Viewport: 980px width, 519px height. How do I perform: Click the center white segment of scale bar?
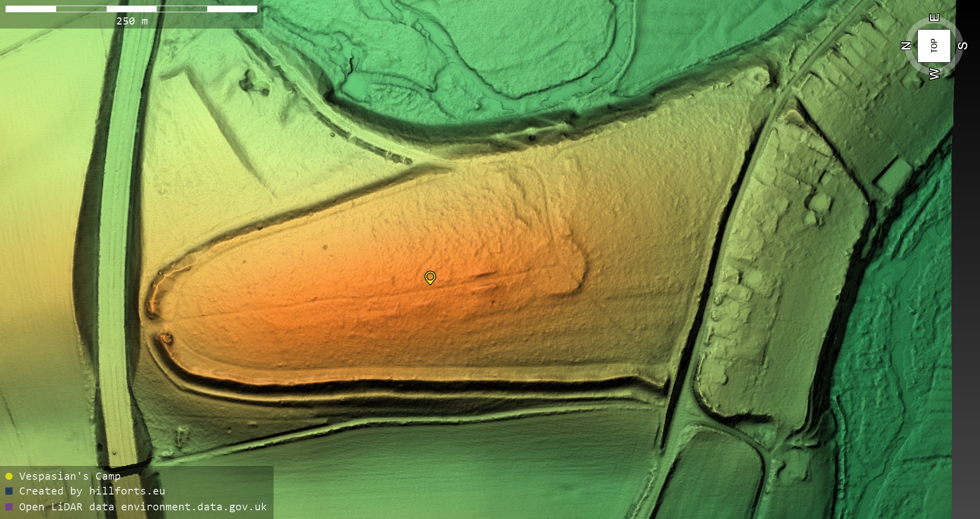coord(132,9)
